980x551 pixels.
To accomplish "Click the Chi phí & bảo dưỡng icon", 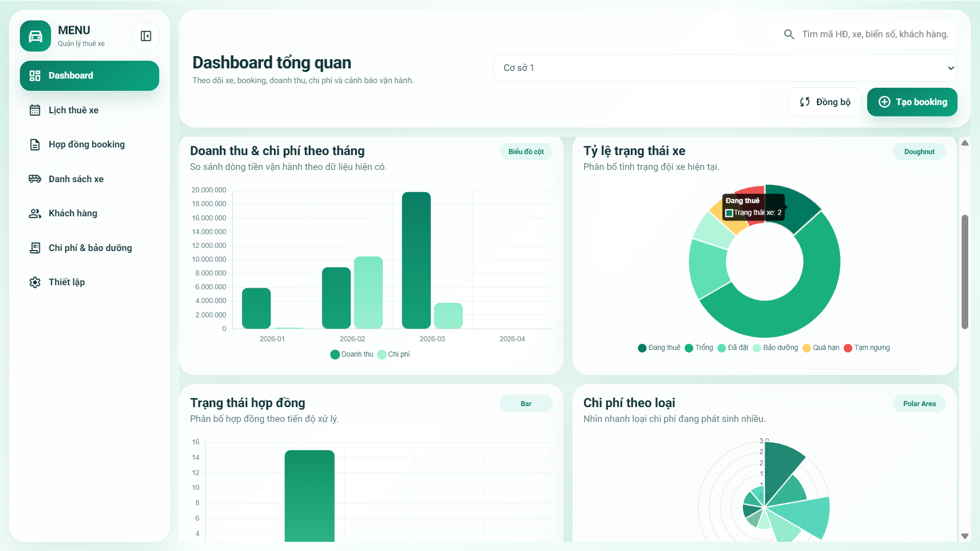I will click(34, 247).
